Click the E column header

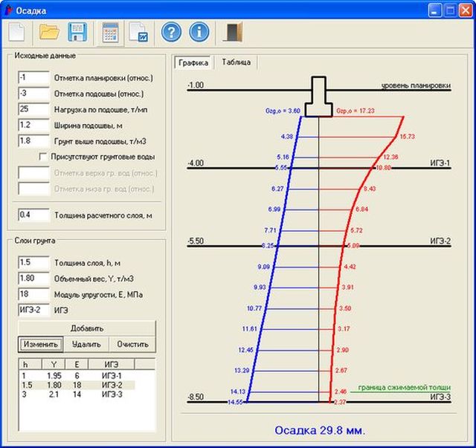click(x=77, y=364)
